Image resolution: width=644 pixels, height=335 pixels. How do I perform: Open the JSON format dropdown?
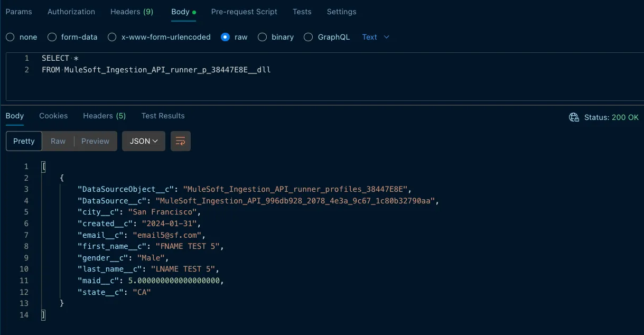click(144, 141)
